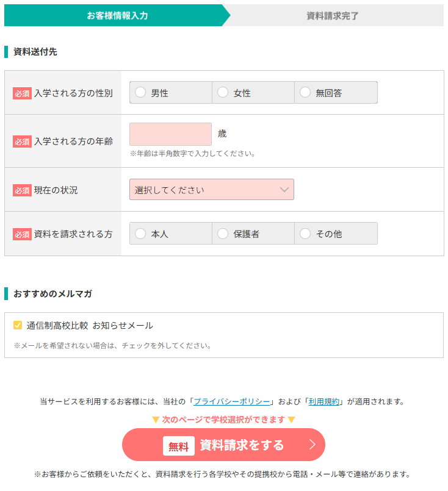Screen dimensions: 448x491
Task: Select 保護者 as the requester
Action: pos(223,234)
